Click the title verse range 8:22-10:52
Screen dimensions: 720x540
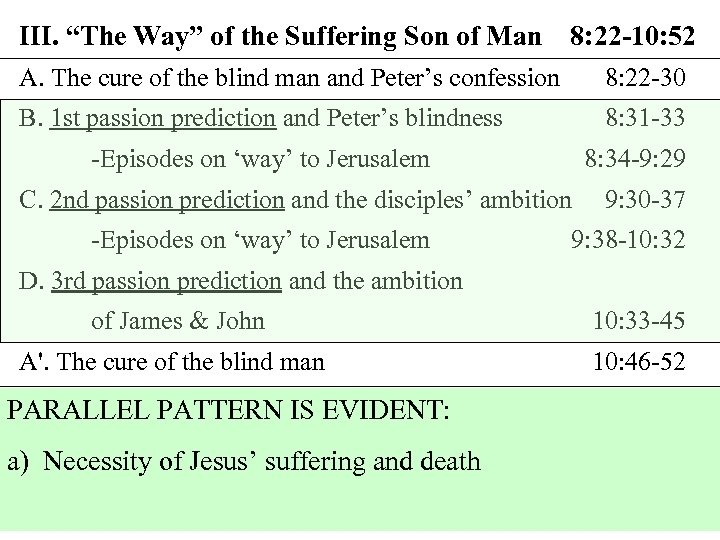click(x=631, y=38)
